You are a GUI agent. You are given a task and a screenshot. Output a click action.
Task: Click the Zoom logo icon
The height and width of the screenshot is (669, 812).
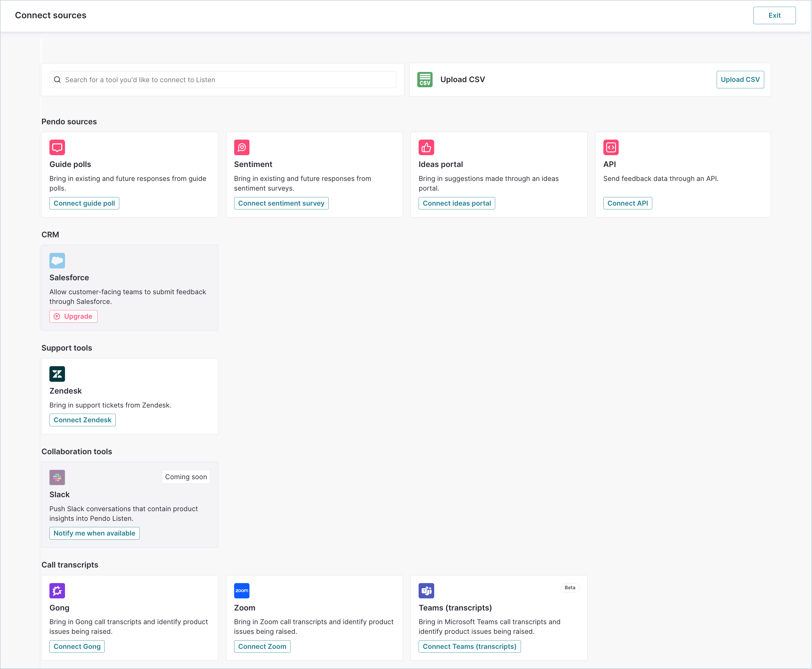pos(242,591)
